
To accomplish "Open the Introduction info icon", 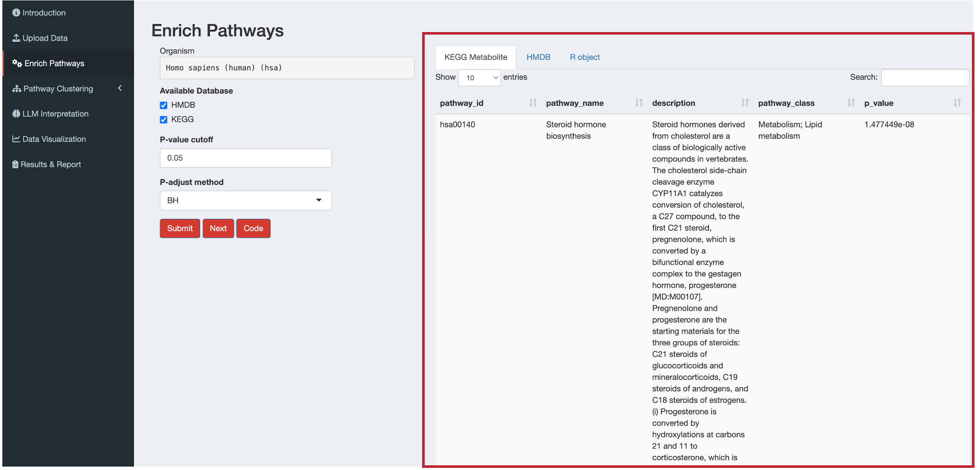I will click(x=16, y=13).
